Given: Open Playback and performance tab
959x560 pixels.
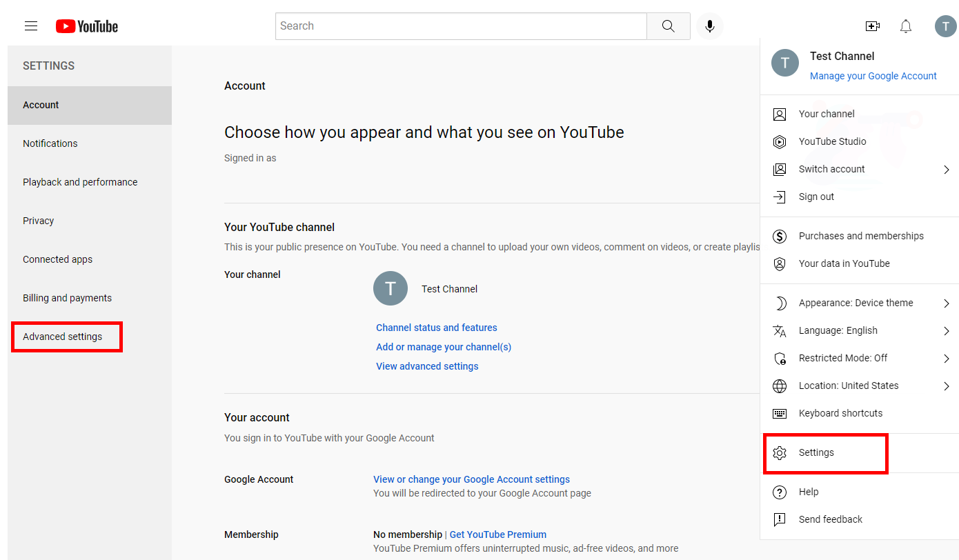Looking at the screenshot, I should tap(90, 182).
